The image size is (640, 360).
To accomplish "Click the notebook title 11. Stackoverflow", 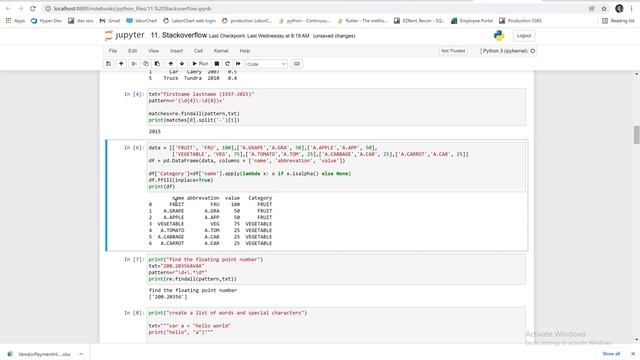I will (179, 36).
